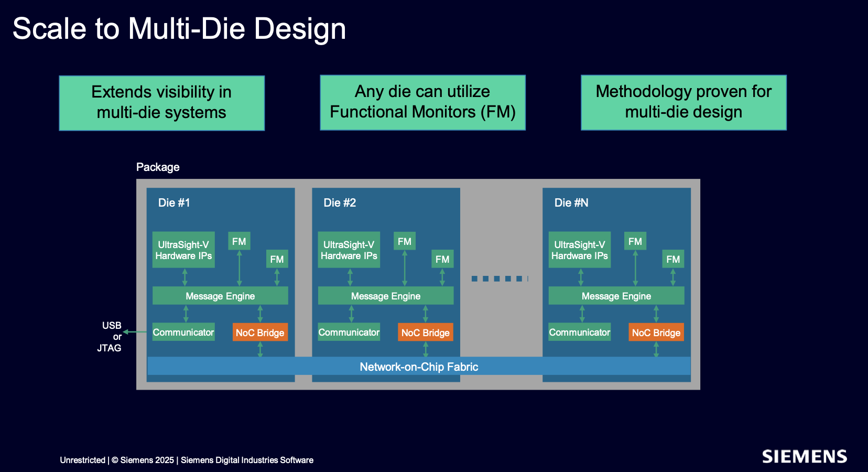This screenshot has height=472, width=868.
Task: Select UltraSight-V Hardware IPs block in Die #1
Action: tap(183, 250)
